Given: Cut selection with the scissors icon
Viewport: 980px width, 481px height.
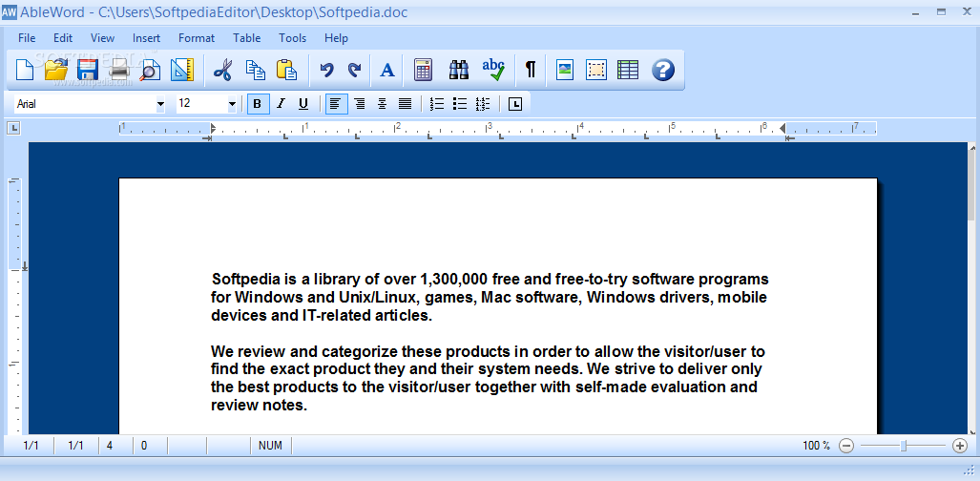Looking at the screenshot, I should (x=222, y=70).
